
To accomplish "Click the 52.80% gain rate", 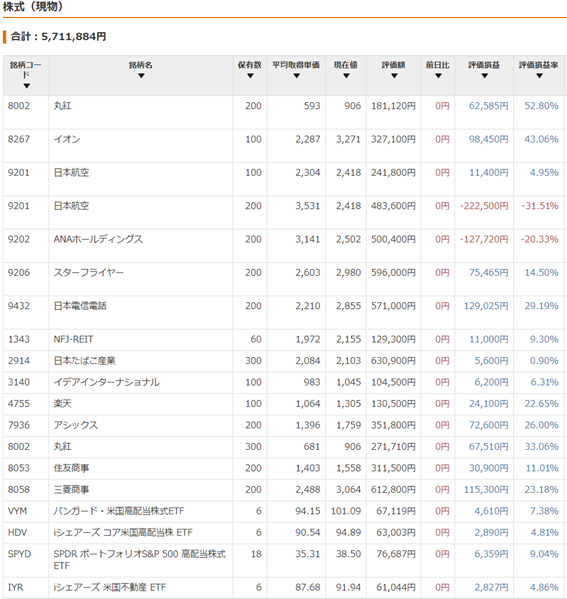I will tap(541, 106).
